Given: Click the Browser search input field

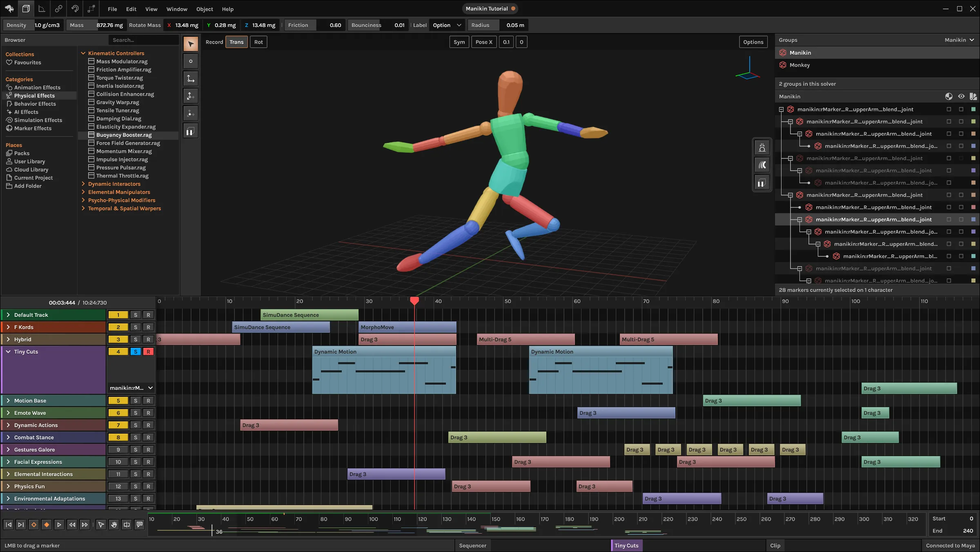Looking at the screenshot, I should click(x=143, y=40).
